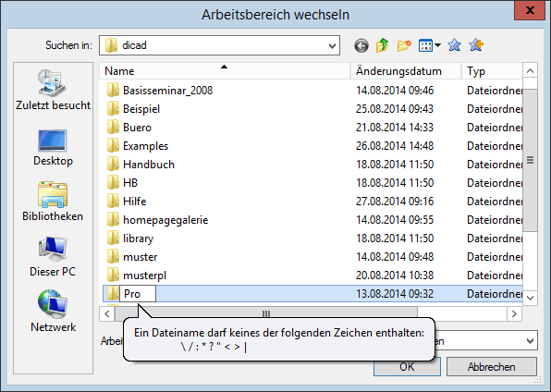551x392 pixels.
Task: Open the view menu icon
Action: (425, 45)
